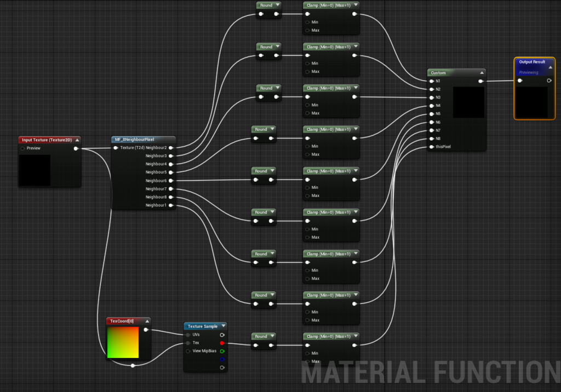This screenshot has height=392, width=561.
Task: Click the Neighbour2 output pin
Action: click(171, 148)
